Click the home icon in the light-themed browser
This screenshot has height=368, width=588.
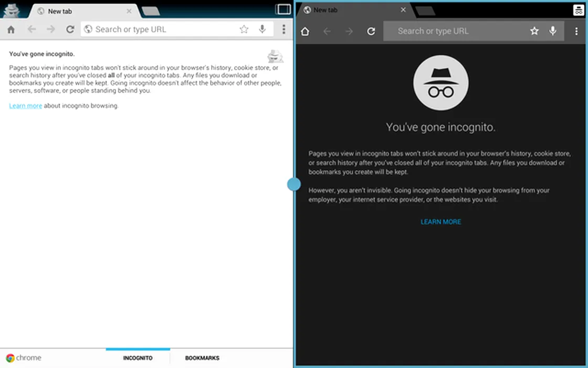pos(11,29)
